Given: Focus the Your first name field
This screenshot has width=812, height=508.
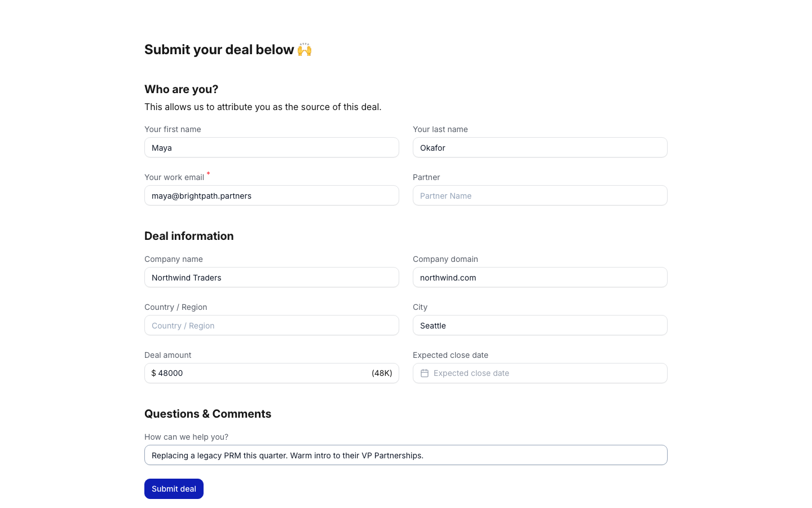Looking at the screenshot, I should 272,147.
